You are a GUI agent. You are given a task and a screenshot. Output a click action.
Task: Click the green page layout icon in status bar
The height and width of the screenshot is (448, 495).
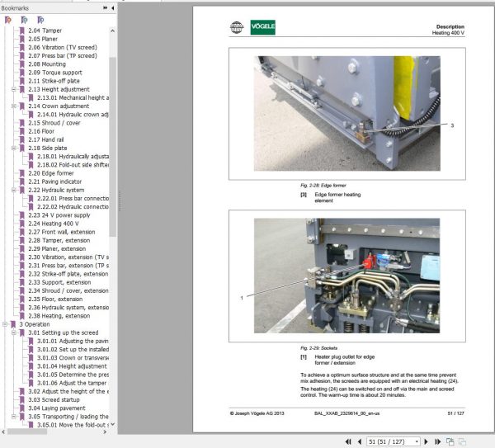tap(450, 441)
